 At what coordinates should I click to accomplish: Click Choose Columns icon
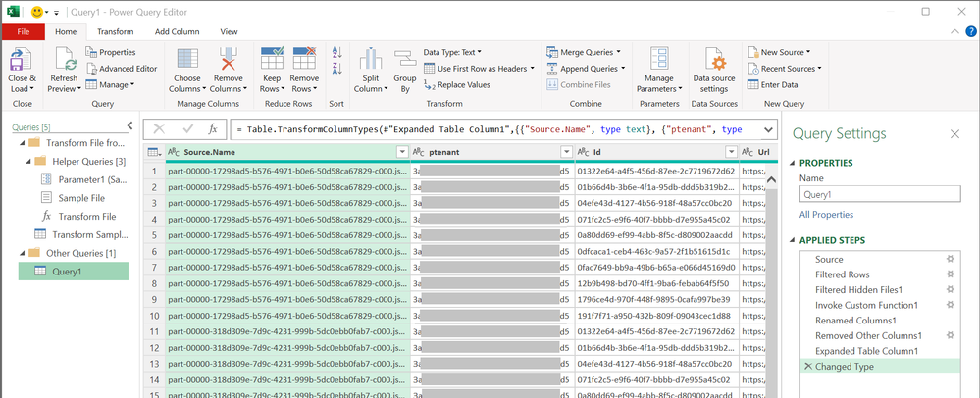tap(187, 60)
